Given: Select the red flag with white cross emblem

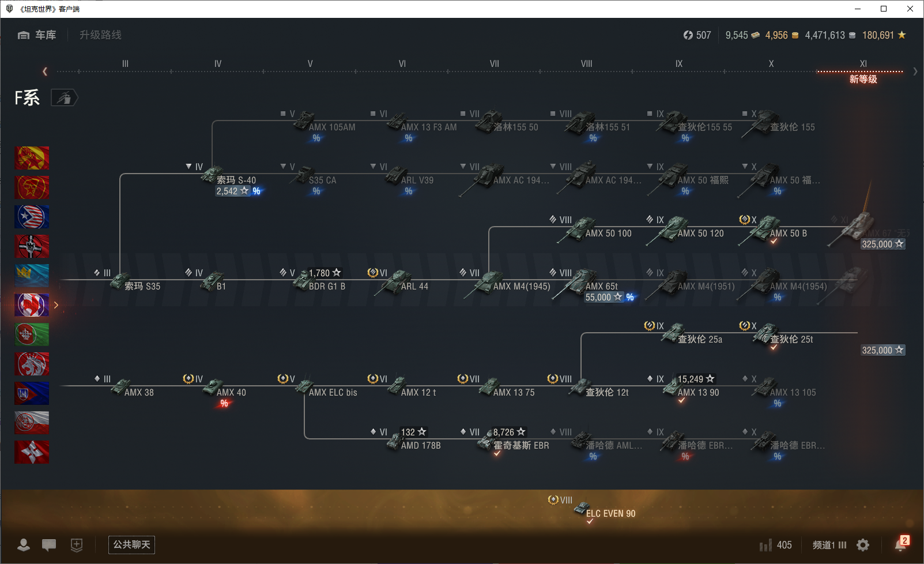Looking at the screenshot, I should [x=32, y=452].
